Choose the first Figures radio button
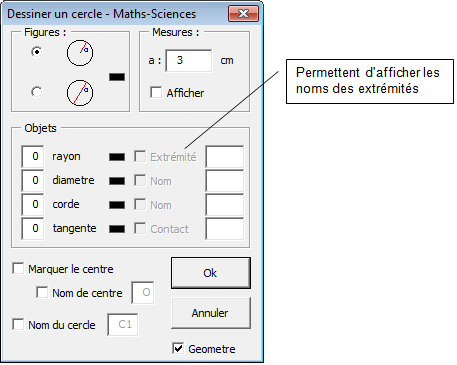Viewport: 457px width, 365px height. point(37,52)
